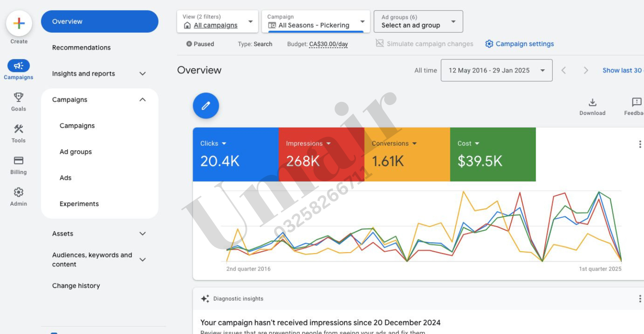Open Change history page
This screenshot has width=644, height=334.
click(x=76, y=286)
